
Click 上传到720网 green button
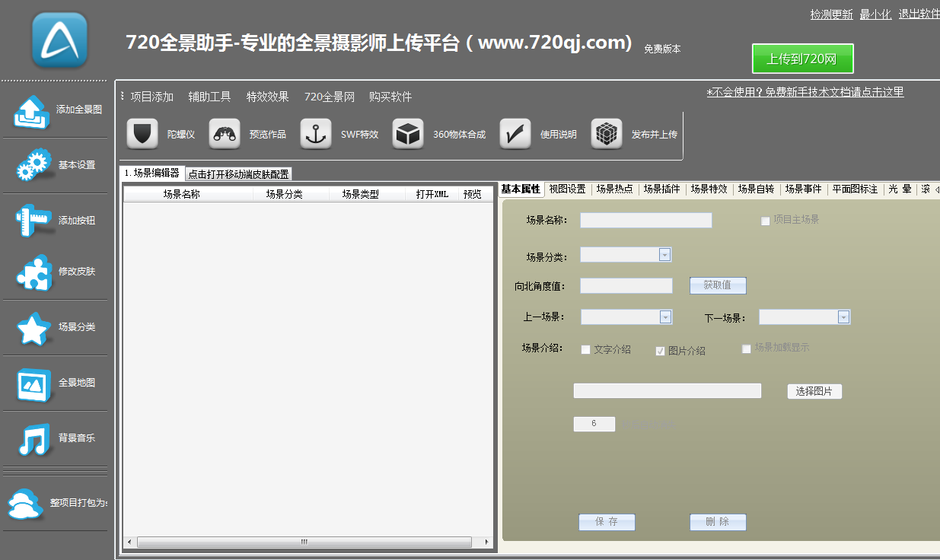point(803,59)
